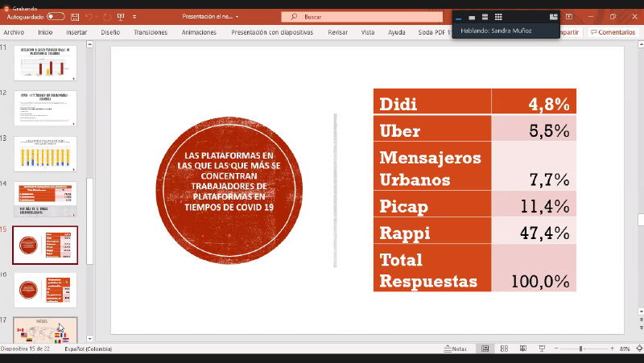Switch to the Inicio tab
This screenshot has height=363, width=644.
click(45, 32)
